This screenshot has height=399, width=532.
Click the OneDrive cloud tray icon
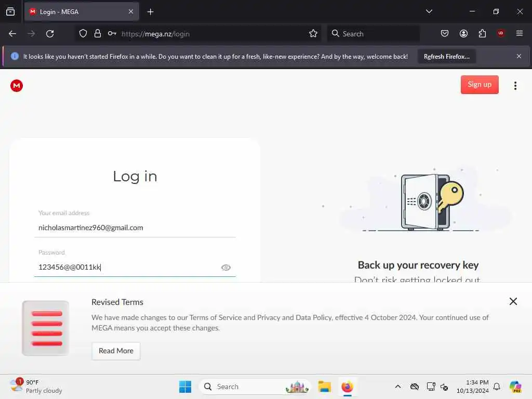[414, 387]
